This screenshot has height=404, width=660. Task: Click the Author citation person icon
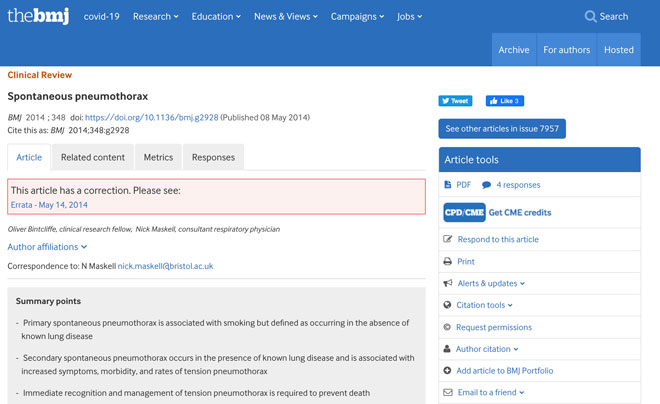(447, 349)
